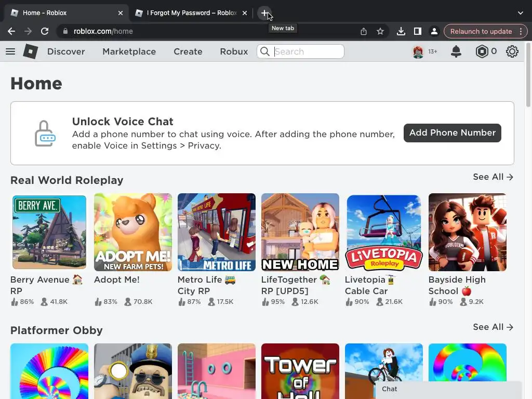Open Adopt Me! game thumbnail
The height and width of the screenshot is (399, 532).
click(x=133, y=232)
